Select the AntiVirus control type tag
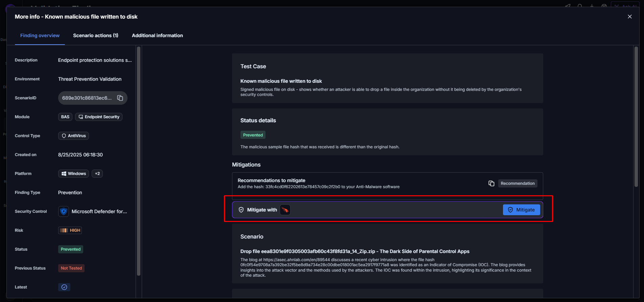Image resolution: width=644 pixels, height=302 pixels. (x=73, y=136)
